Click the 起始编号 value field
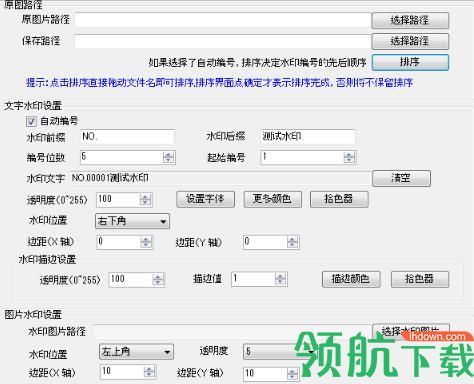 302,157
